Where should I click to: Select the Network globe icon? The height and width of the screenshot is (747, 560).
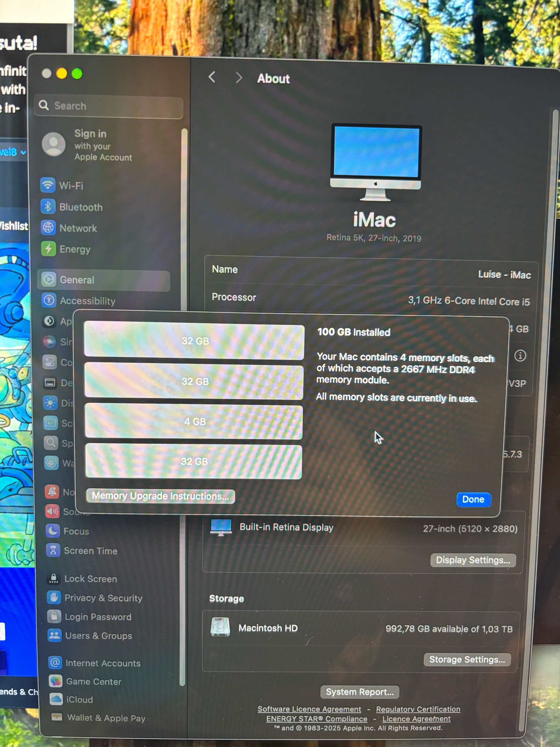(x=48, y=228)
